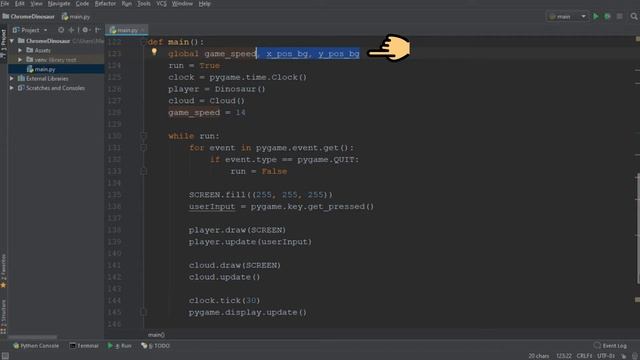Open the VCS menu
The width and height of the screenshot is (640, 360).
pyautogui.click(x=161, y=4)
